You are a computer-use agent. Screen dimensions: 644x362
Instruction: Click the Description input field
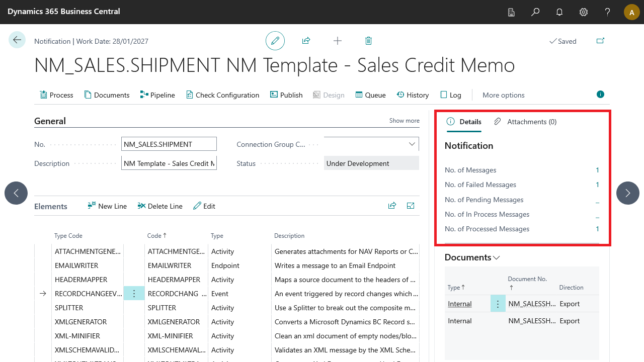tap(169, 163)
